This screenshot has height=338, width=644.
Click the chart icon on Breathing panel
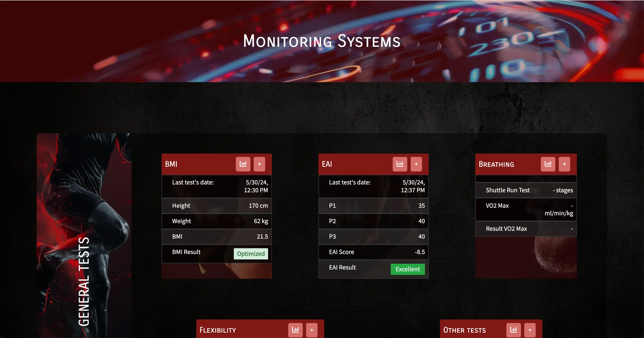pyautogui.click(x=548, y=164)
